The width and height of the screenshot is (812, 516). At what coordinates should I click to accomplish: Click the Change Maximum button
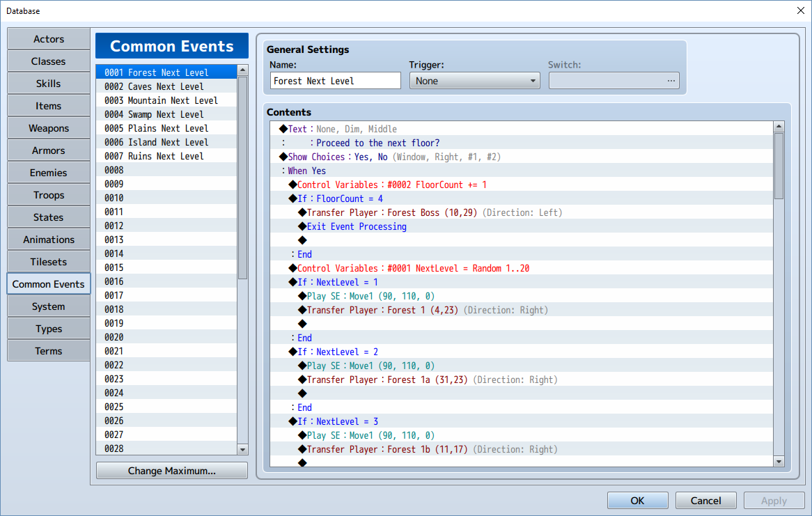click(172, 471)
